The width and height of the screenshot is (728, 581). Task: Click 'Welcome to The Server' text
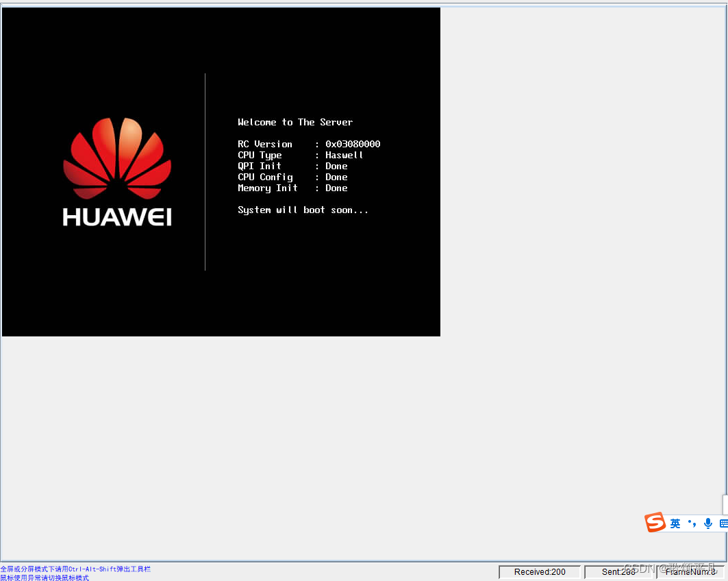pyautogui.click(x=295, y=122)
